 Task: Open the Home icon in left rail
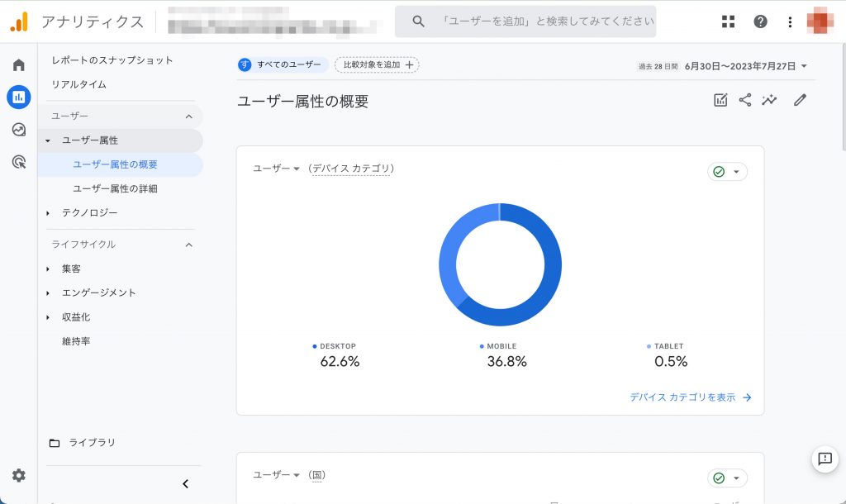18,65
